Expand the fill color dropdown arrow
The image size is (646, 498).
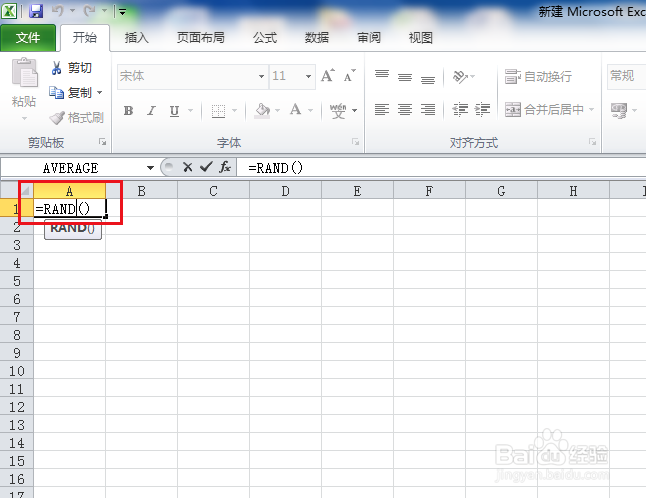click(277, 110)
